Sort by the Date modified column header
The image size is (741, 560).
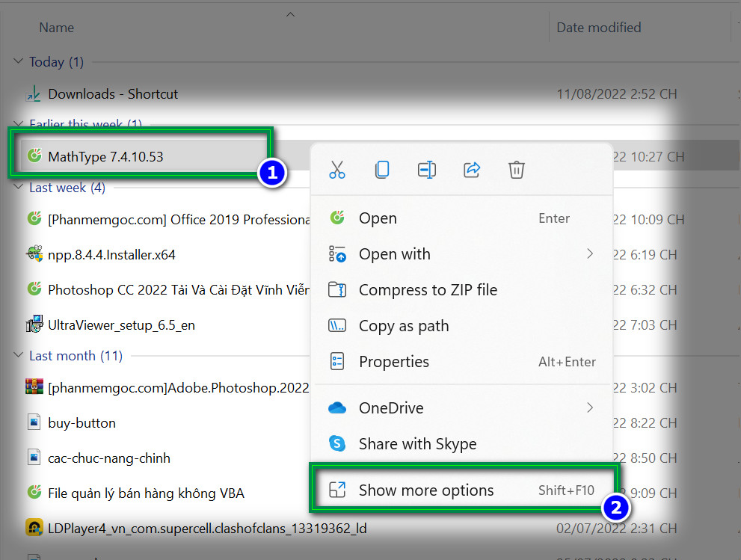(599, 28)
